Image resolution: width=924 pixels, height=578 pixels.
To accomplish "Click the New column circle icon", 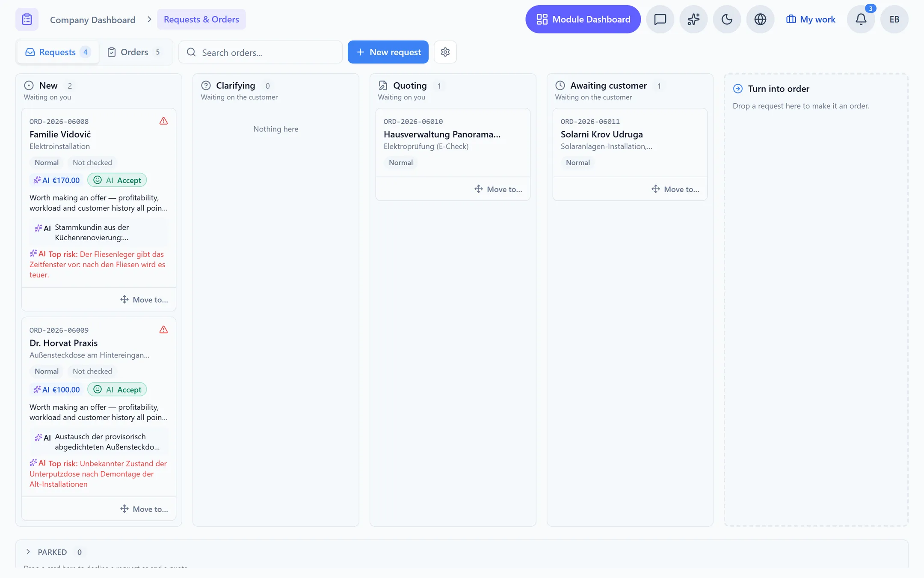I will (x=29, y=86).
